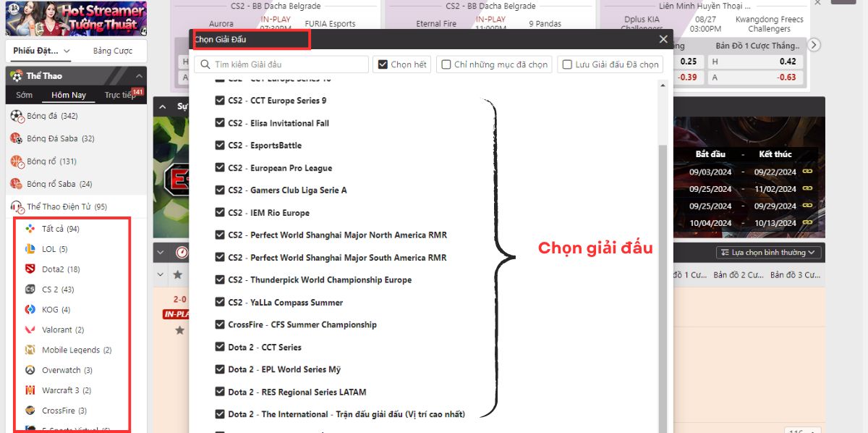Click the Hot Streamer Tướng Thuật banner
Screen dimensions: 868x433
(x=76, y=18)
